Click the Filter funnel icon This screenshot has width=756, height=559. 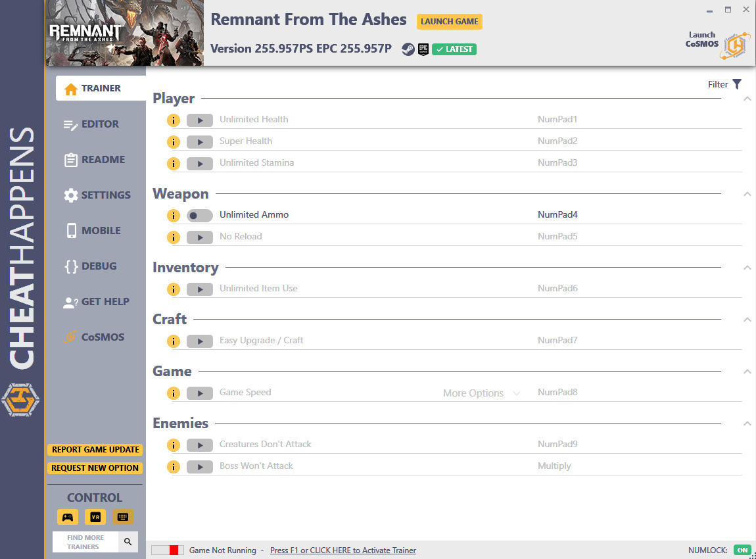(x=737, y=84)
